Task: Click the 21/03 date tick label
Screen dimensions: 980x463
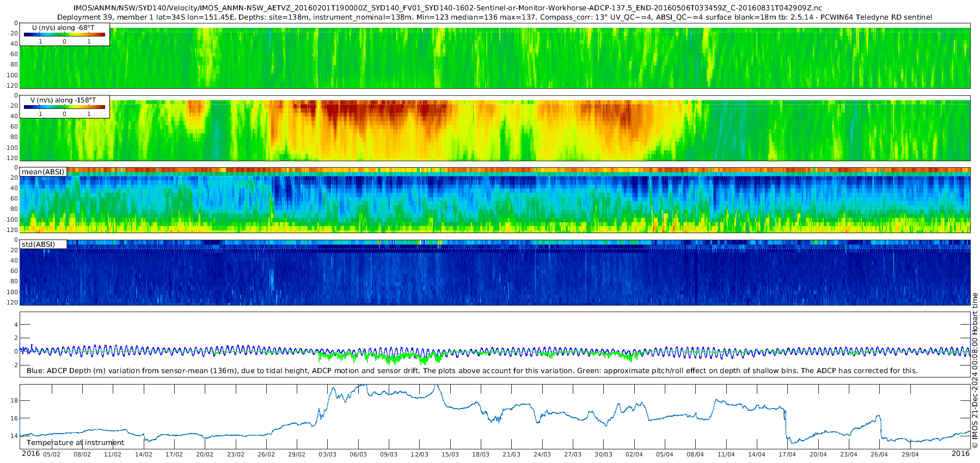Action: pyautogui.click(x=511, y=454)
